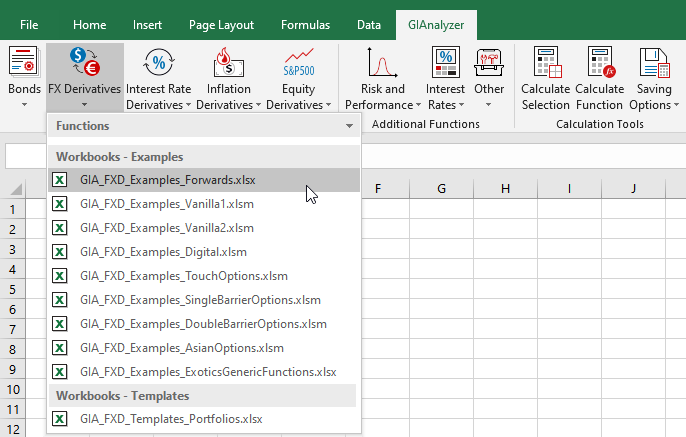Expand the Risk and Performance dropdown arrow
The image size is (686, 437).
point(418,105)
